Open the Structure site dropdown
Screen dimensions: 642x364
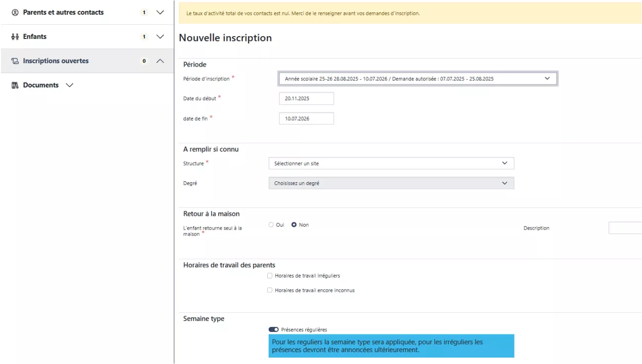coord(391,163)
